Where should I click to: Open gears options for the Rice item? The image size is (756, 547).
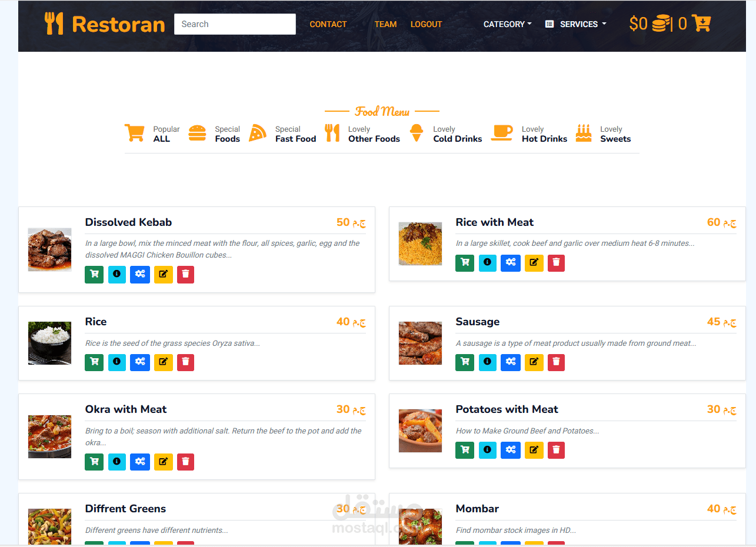[140, 362]
